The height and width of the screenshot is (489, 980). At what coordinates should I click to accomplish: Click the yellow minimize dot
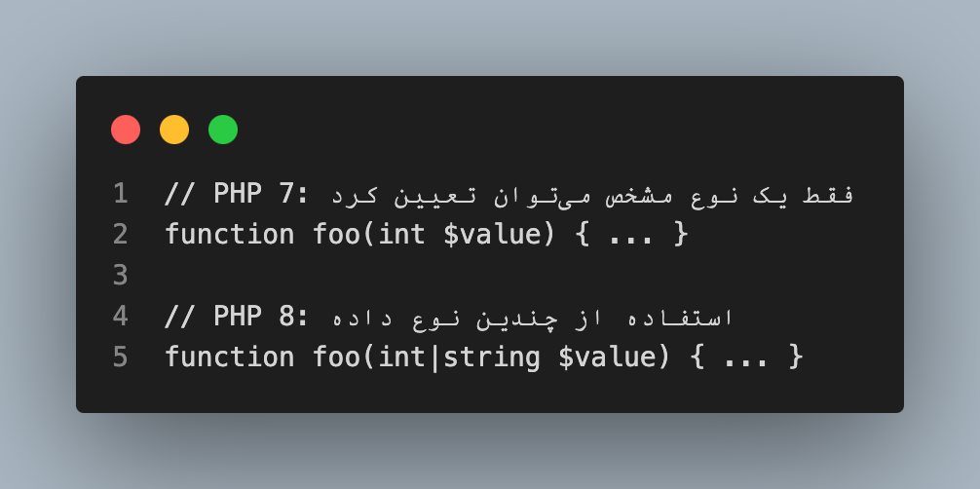click(x=174, y=130)
